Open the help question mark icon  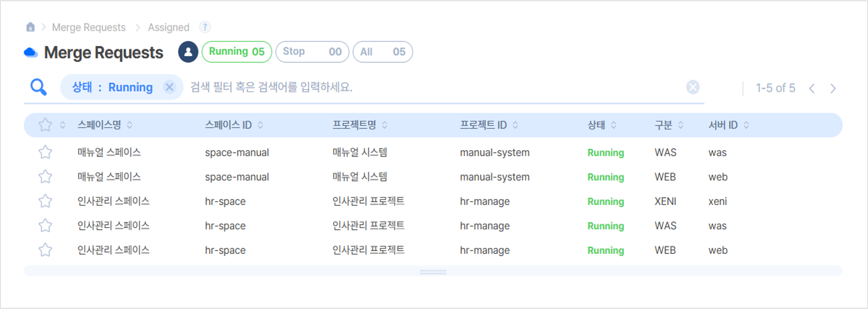tap(205, 27)
